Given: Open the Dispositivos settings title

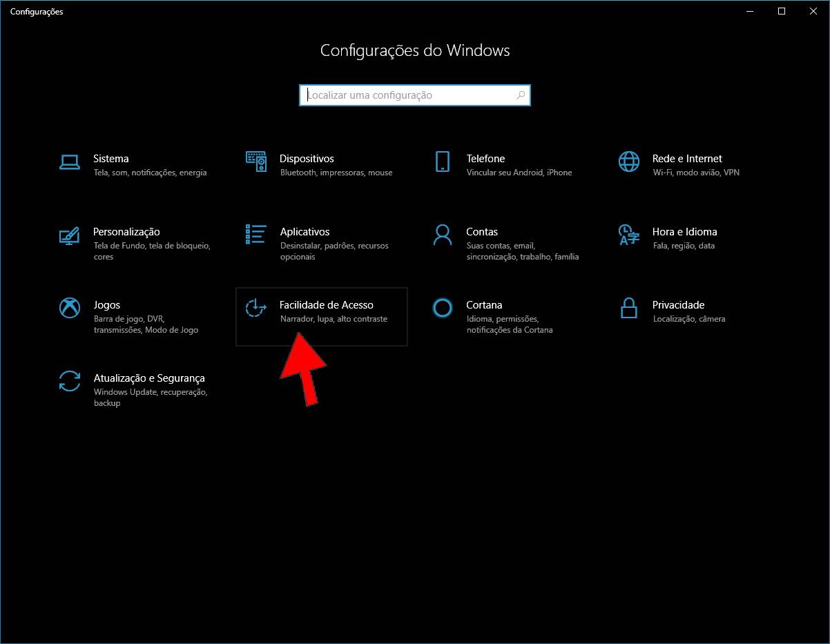Looking at the screenshot, I should click(x=307, y=159).
